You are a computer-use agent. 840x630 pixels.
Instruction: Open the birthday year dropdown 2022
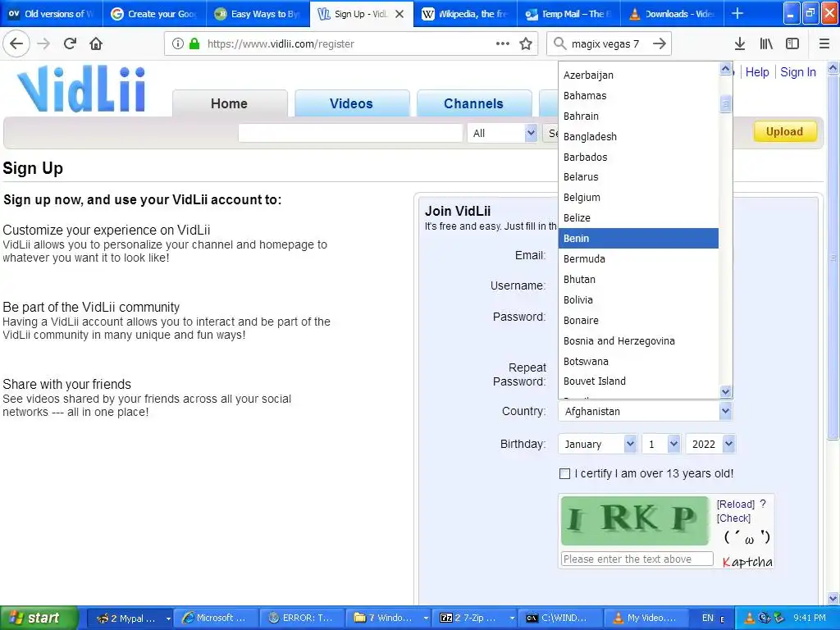[x=710, y=444]
